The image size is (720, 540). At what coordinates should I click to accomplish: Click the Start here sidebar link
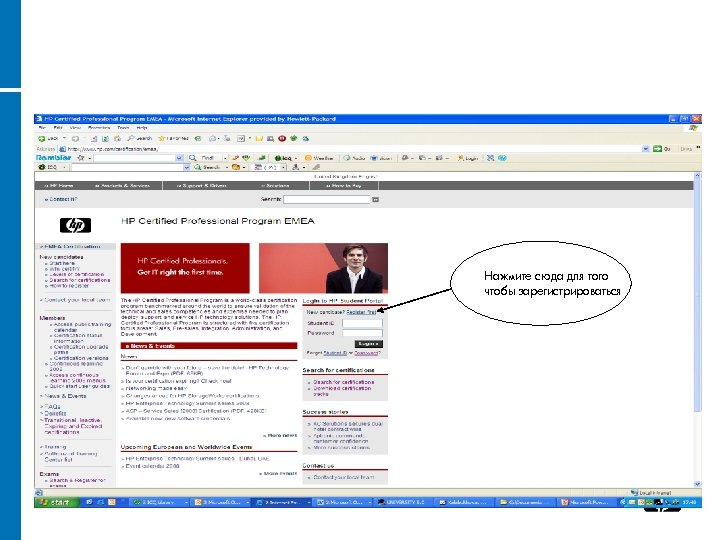point(62,264)
